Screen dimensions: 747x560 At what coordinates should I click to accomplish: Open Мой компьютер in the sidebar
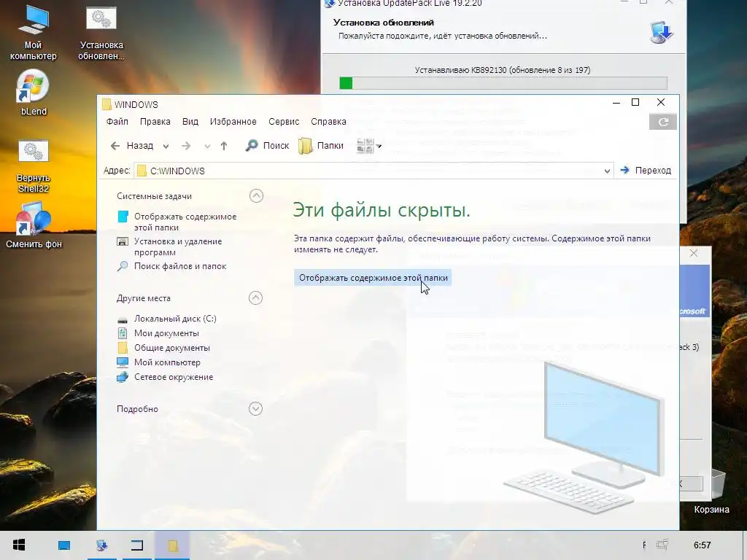tap(167, 362)
